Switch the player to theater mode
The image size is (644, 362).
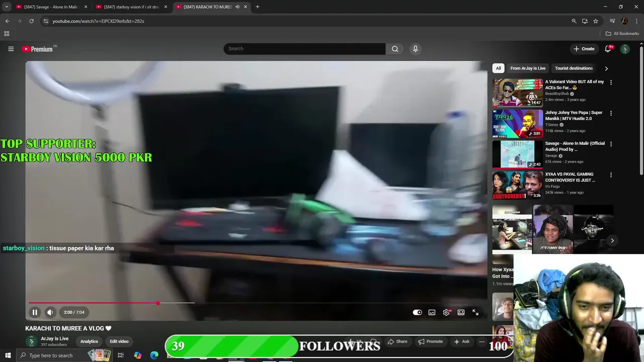pos(461,312)
